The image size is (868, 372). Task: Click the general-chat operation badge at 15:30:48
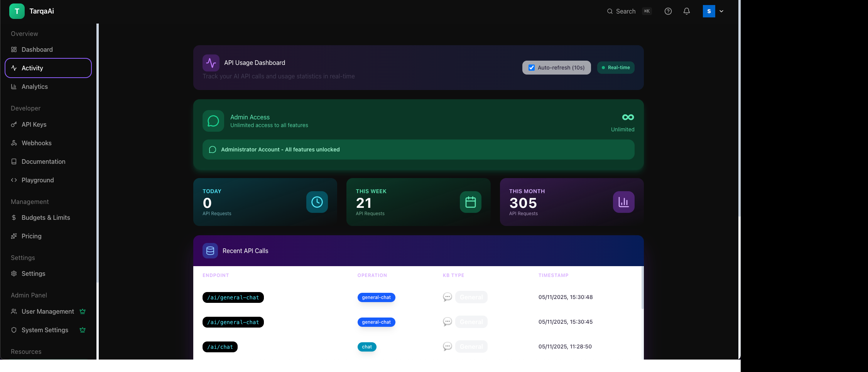coord(377,297)
